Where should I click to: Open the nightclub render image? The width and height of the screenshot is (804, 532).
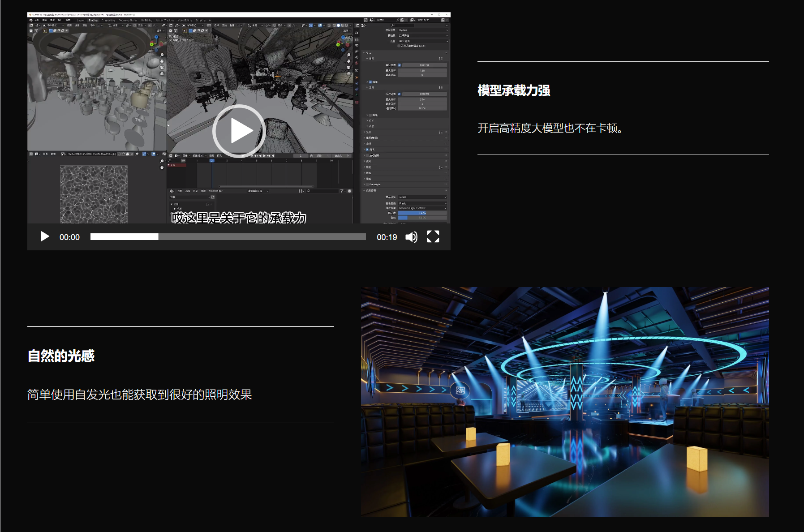point(564,401)
